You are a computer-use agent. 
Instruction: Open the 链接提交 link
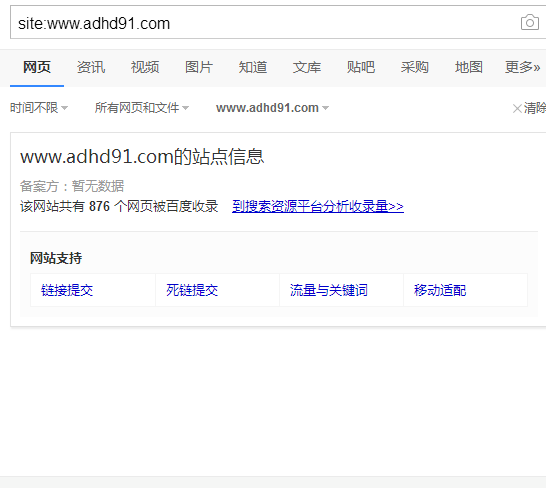pos(67,290)
